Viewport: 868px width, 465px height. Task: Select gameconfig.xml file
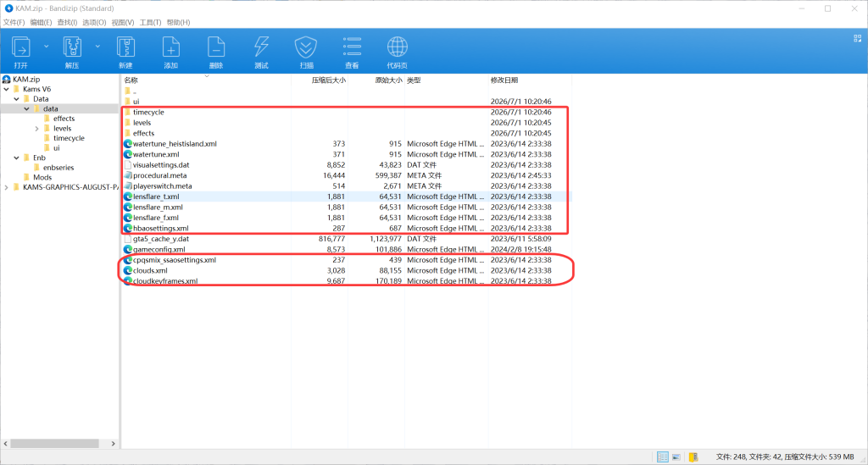347,249
